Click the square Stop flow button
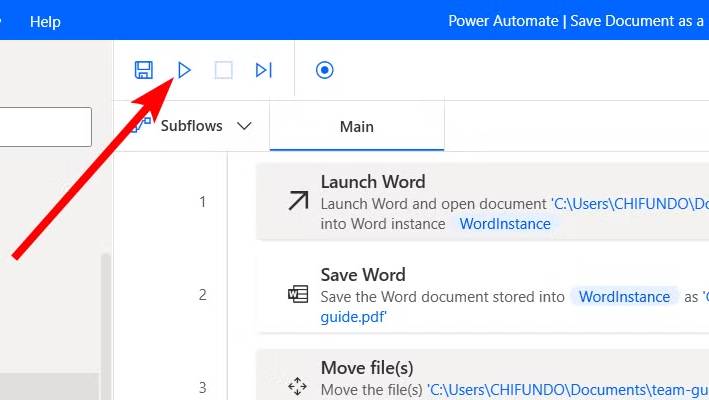This screenshot has width=709, height=400. pyautogui.click(x=223, y=70)
